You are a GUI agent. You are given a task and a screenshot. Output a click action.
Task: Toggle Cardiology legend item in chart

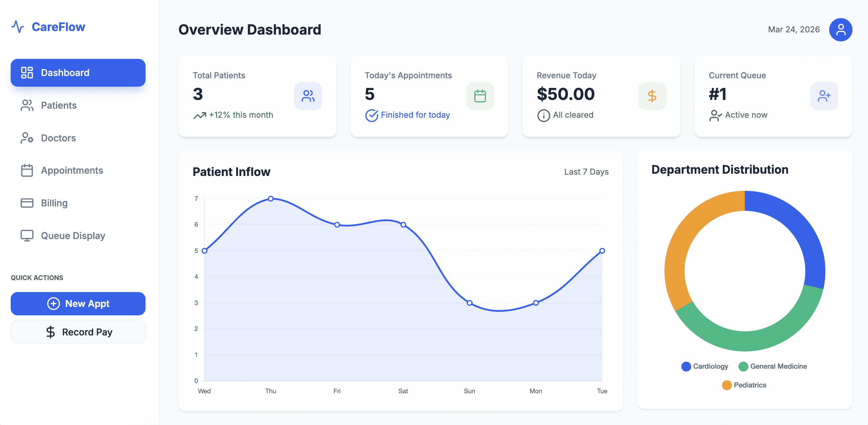point(704,366)
